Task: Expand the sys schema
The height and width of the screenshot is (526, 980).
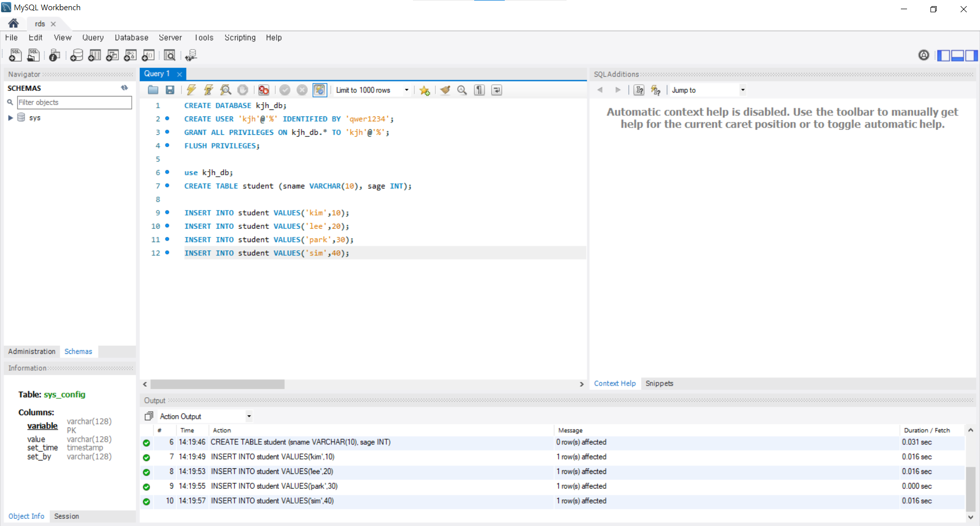Action: click(10, 117)
